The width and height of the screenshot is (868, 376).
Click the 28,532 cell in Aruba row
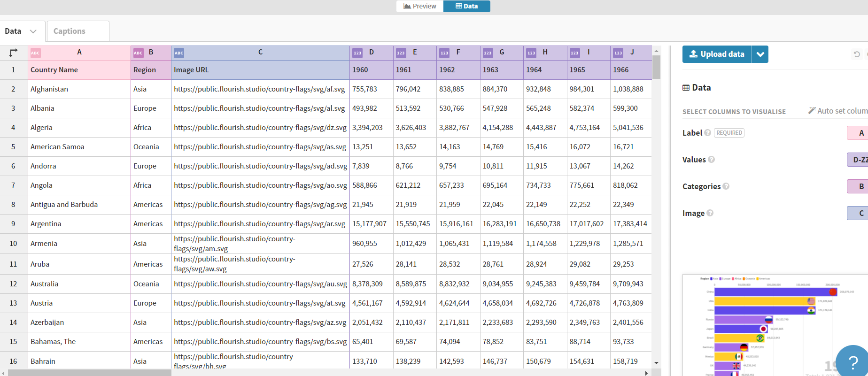click(x=458, y=264)
